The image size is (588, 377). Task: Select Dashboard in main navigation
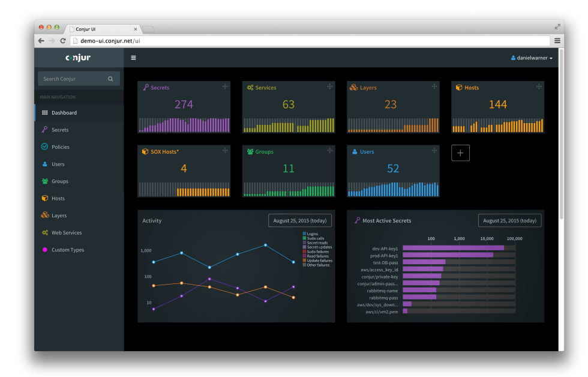pyautogui.click(x=64, y=113)
